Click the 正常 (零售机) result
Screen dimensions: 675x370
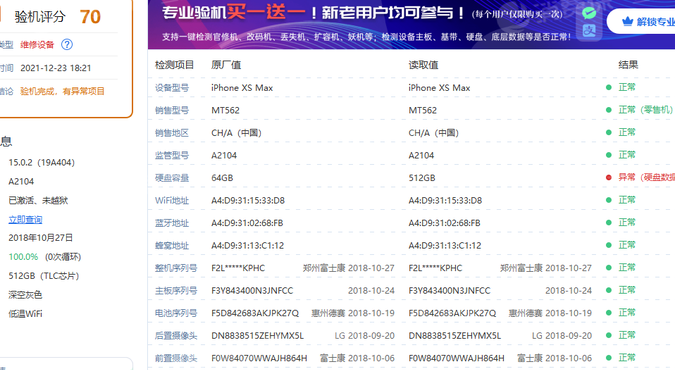tap(645, 110)
